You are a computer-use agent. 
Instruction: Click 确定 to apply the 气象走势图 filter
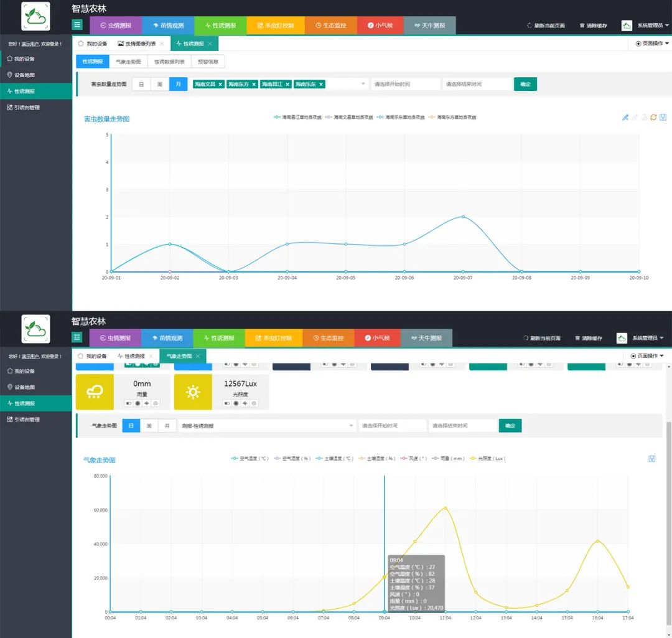click(510, 426)
